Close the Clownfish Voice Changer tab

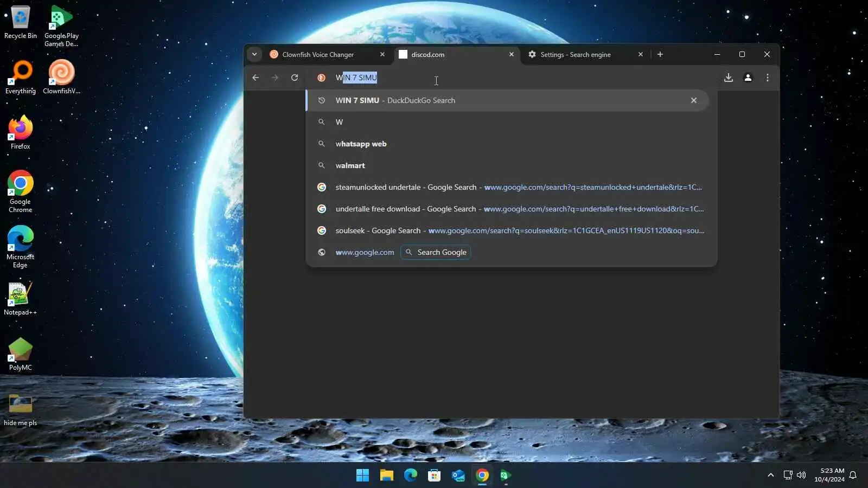coord(382,54)
